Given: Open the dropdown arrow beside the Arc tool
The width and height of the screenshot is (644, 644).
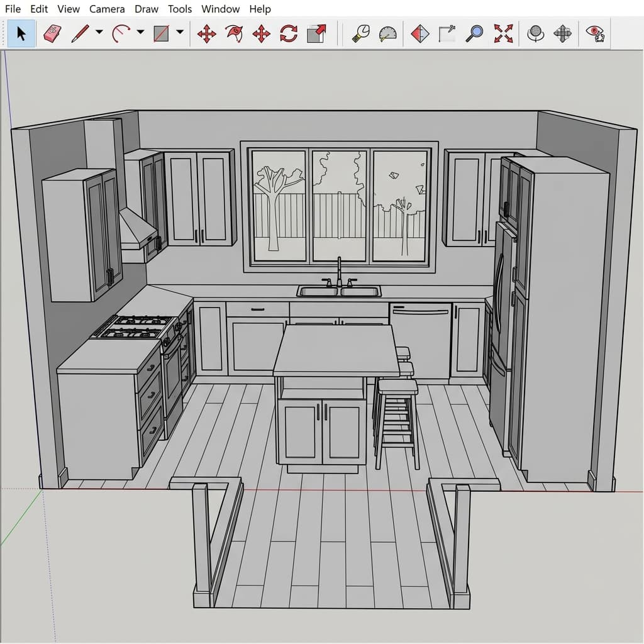Looking at the screenshot, I should coord(140,32).
